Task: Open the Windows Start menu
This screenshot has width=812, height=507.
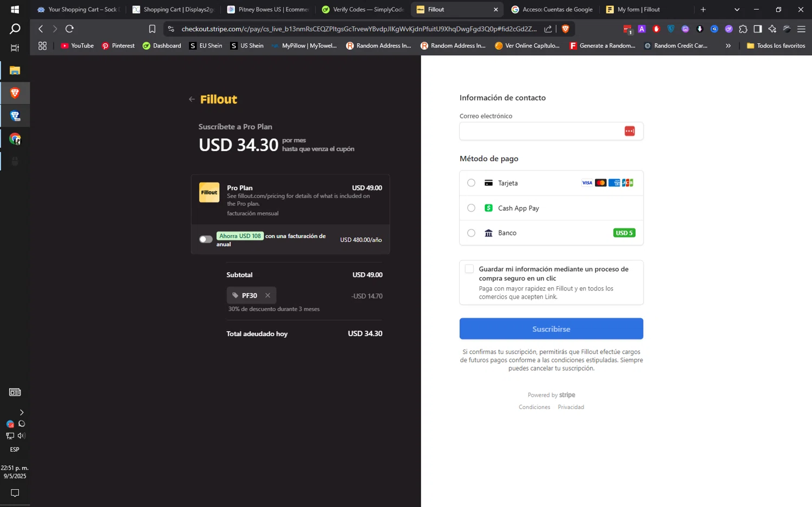Action: click(15, 9)
